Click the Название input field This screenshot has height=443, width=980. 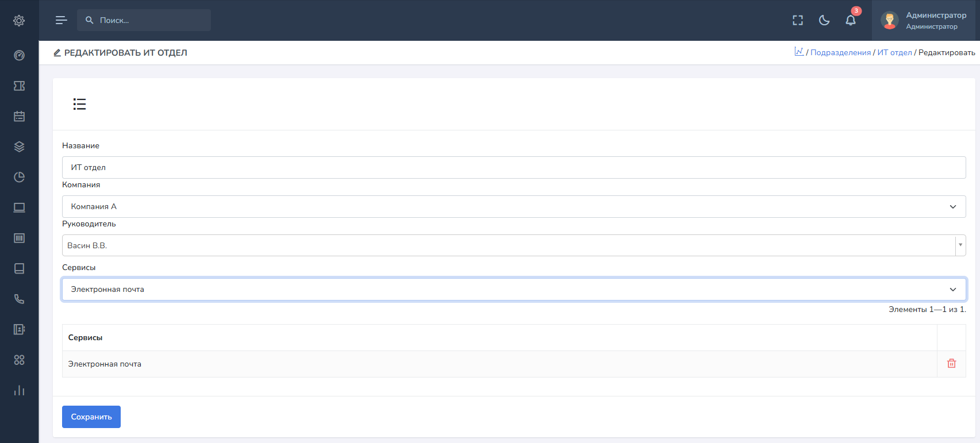(x=513, y=168)
